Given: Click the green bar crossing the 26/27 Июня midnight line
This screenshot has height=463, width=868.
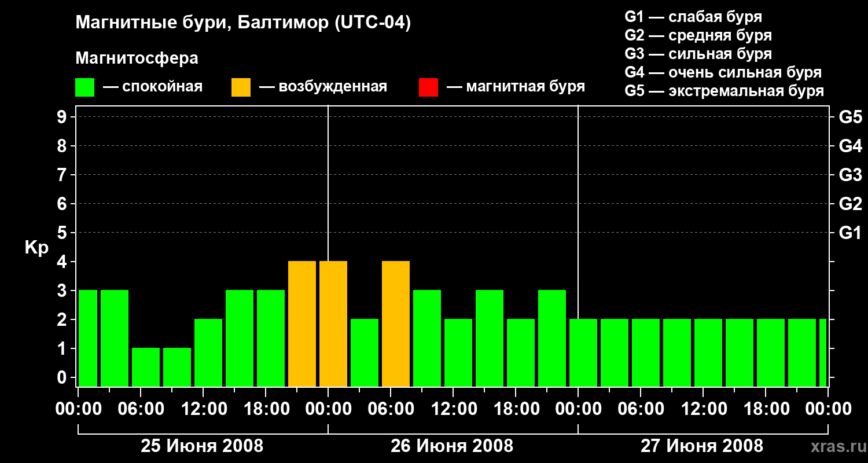Looking at the screenshot, I should [583, 352].
